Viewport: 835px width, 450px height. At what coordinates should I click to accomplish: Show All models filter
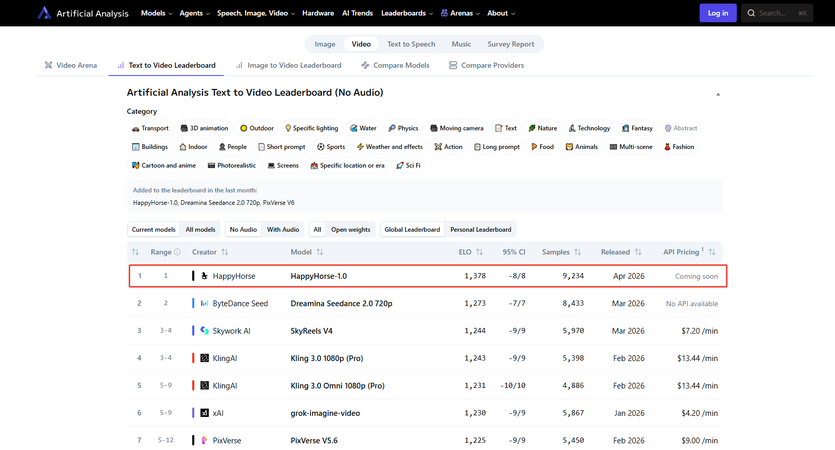pyautogui.click(x=200, y=230)
